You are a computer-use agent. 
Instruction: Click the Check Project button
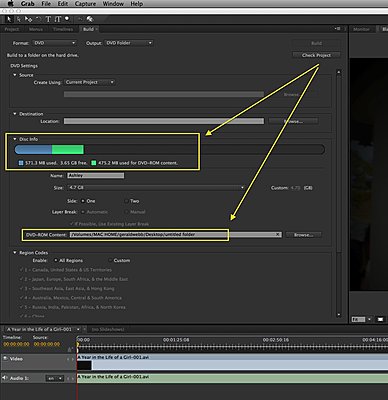(316, 55)
